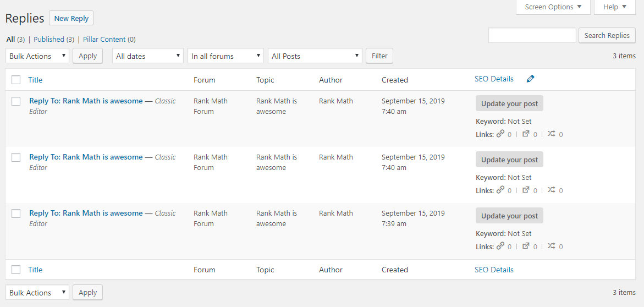Show Published replies filter link

click(49, 39)
